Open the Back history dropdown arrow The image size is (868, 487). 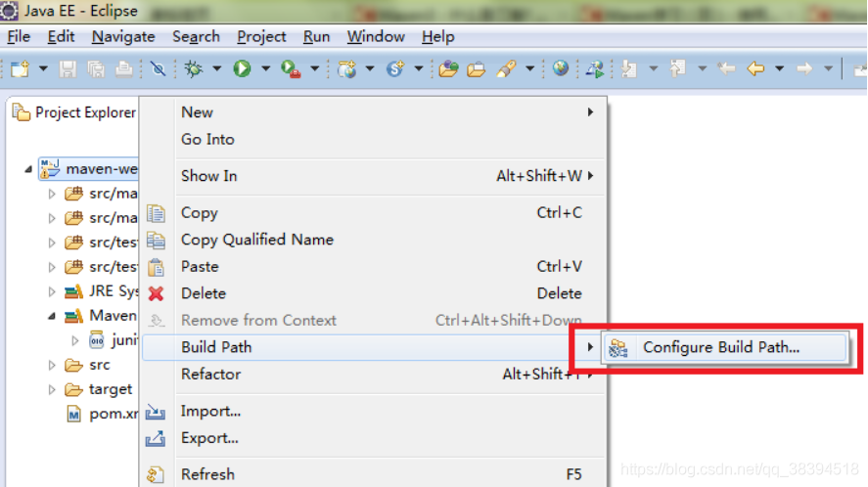[779, 69]
